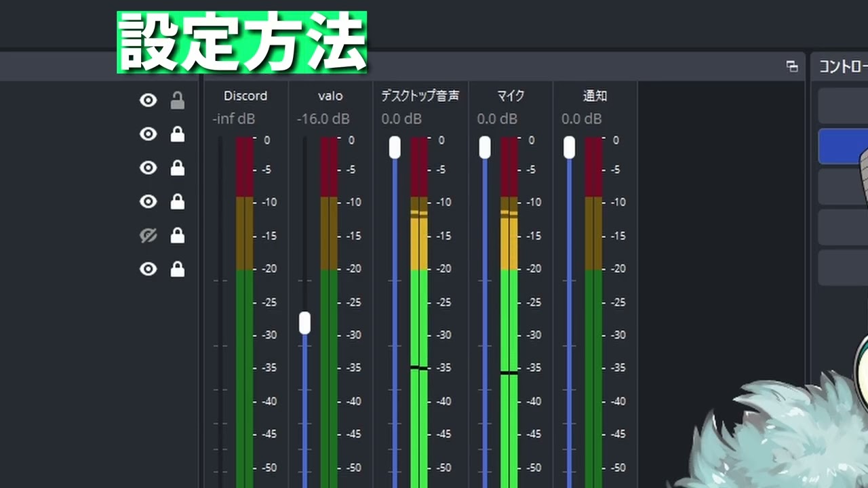The width and height of the screenshot is (868, 488).
Task: Unlock the fourth source row's padlock icon
Action: [x=177, y=201]
